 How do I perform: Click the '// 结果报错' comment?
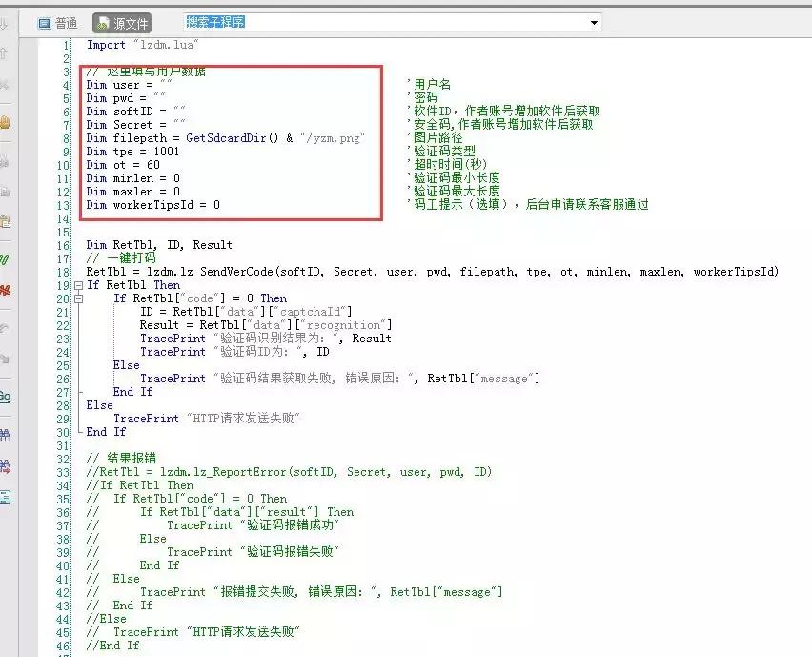tap(121, 459)
